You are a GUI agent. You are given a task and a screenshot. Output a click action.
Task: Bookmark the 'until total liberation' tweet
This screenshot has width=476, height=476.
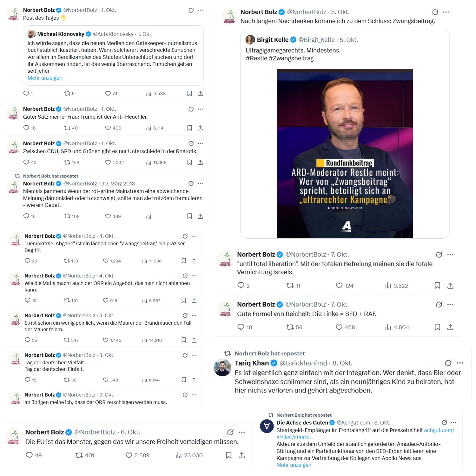pyautogui.click(x=437, y=286)
